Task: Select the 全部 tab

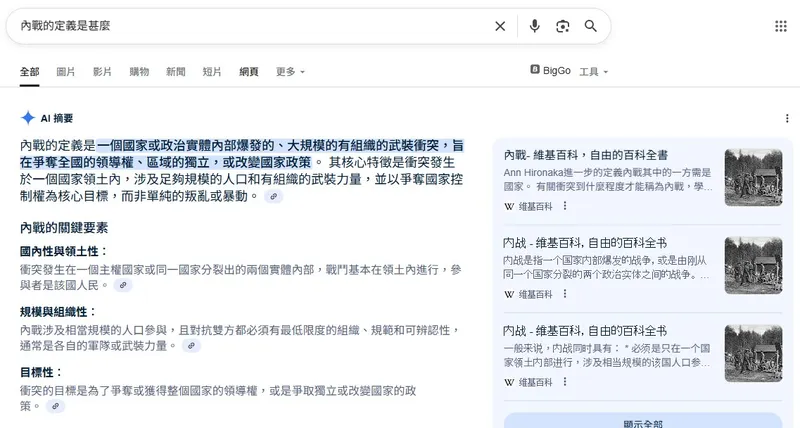Action: point(30,72)
